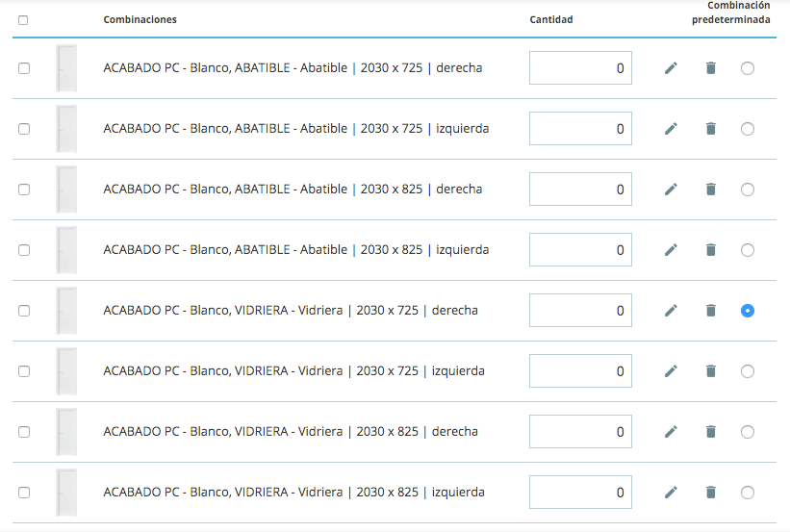Focus quantity field for Abatible 2030 x 725 izquierda
The height and width of the screenshot is (532, 790).
[580, 129]
